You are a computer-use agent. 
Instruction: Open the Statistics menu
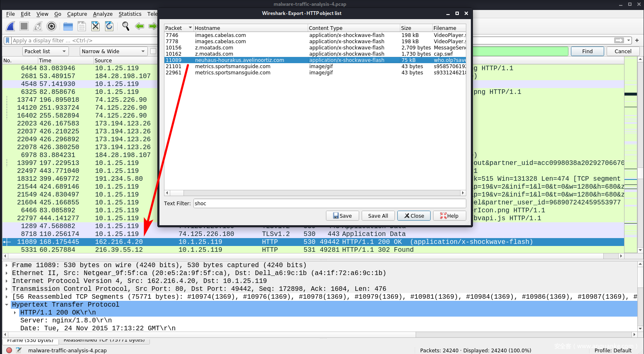(130, 14)
